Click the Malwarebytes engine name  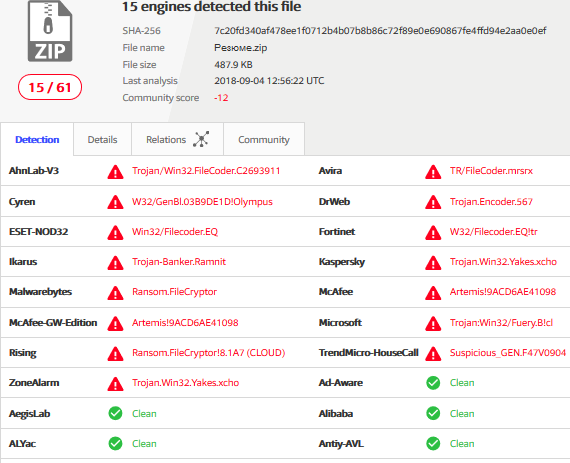pos(40,292)
